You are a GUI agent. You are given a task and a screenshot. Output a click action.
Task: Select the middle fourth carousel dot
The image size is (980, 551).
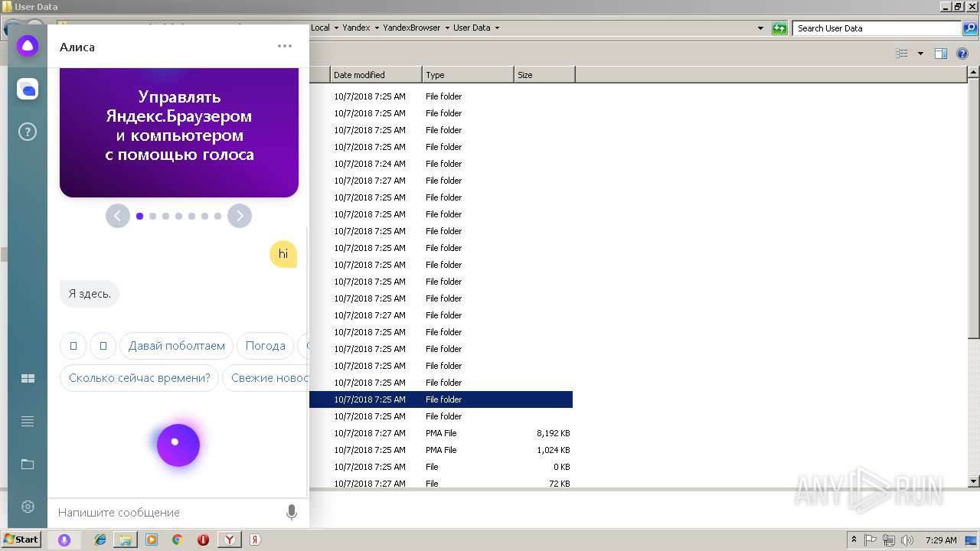tap(178, 216)
